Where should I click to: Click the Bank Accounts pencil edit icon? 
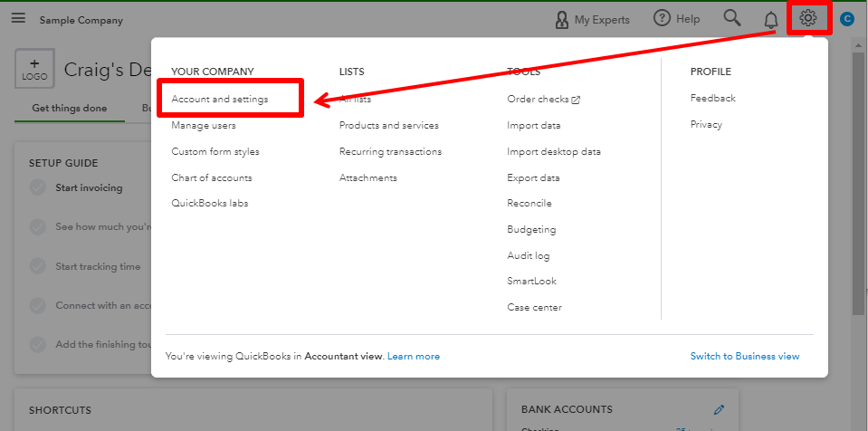click(719, 410)
